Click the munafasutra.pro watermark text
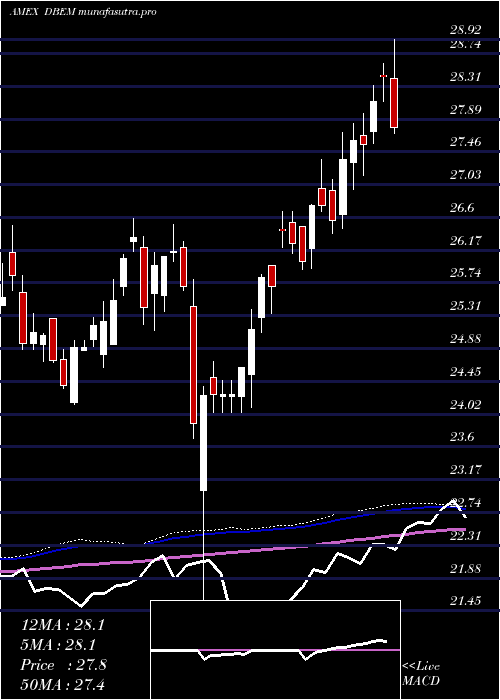Screen dimensions: 500x700 117,12
